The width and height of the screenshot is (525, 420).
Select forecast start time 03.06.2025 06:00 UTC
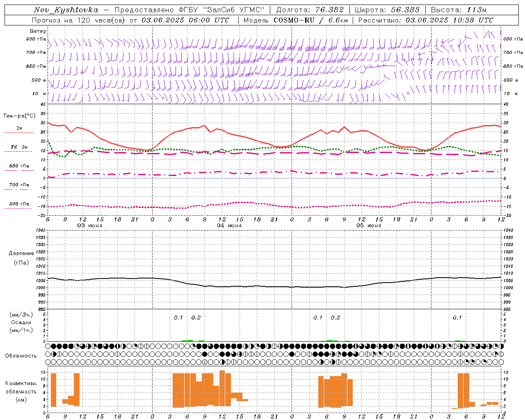185,20
